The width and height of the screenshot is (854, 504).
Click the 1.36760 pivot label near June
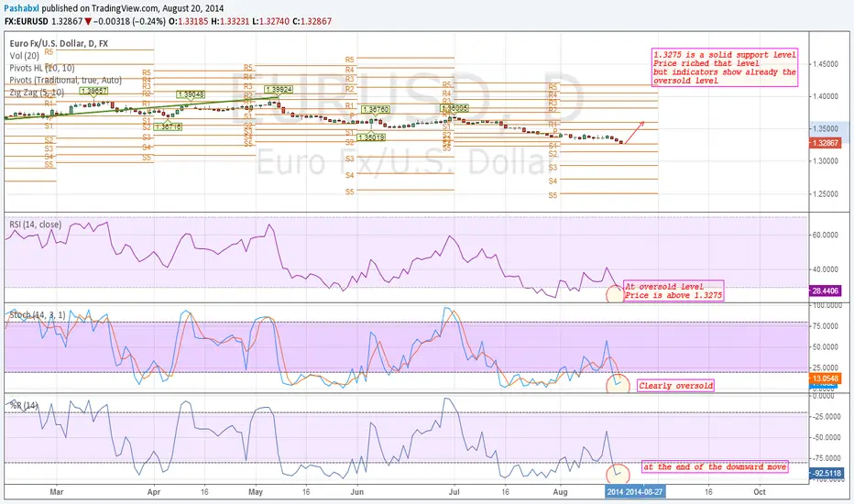tap(376, 110)
